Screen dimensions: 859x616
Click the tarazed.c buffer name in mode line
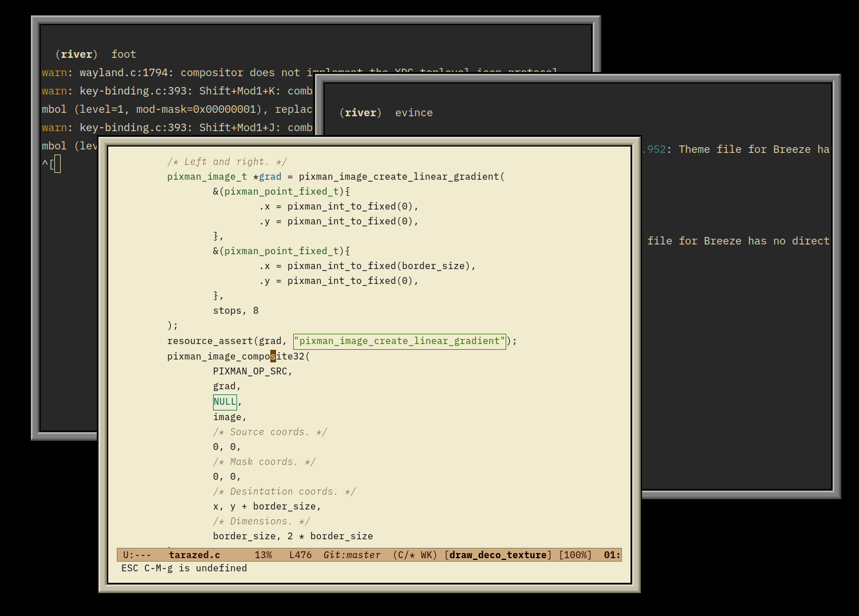click(x=194, y=555)
